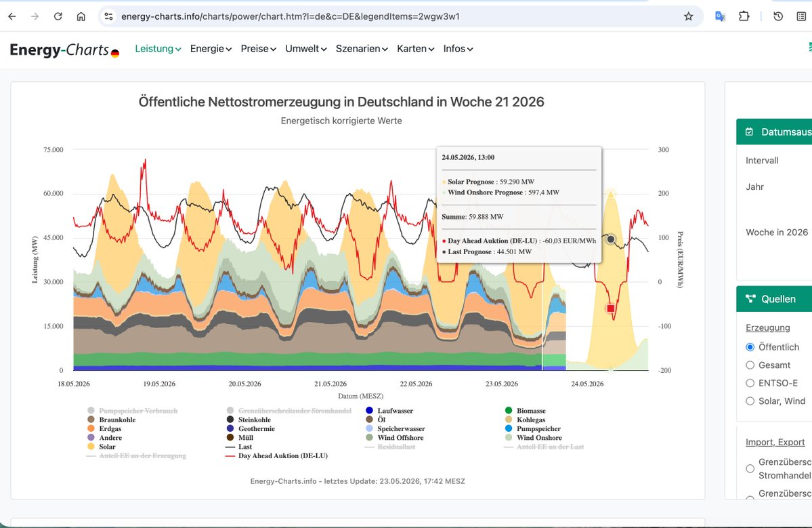Image resolution: width=812 pixels, height=528 pixels.
Task: Open the browser history clock icon
Action: pyautogui.click(x=778, y=16)
